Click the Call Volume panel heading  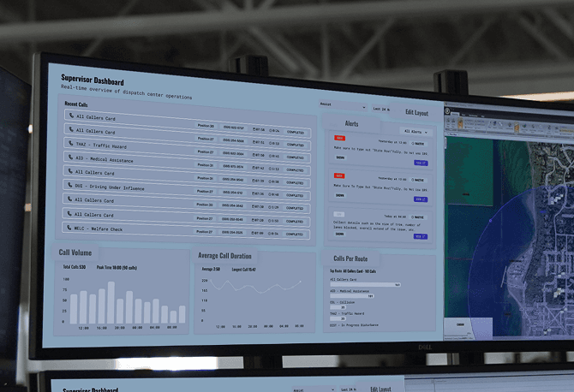click(75, 252)
